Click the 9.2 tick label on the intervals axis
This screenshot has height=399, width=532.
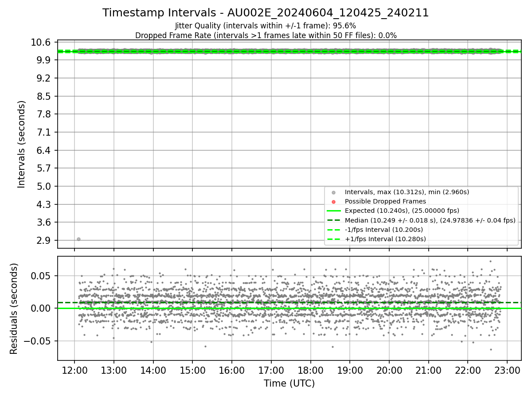[44, 78]
